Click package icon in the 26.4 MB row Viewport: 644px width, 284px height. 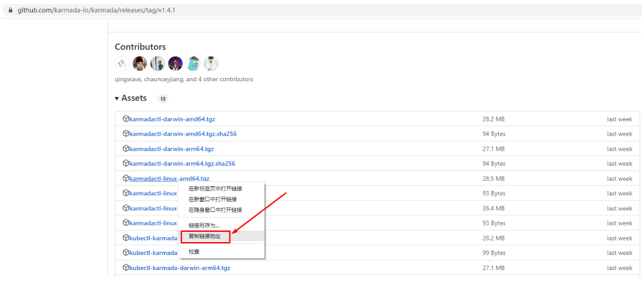click(125, 208)
